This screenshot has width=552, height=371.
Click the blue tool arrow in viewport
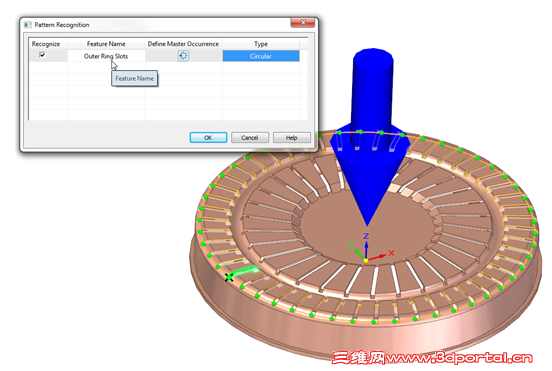click(371, 136)
